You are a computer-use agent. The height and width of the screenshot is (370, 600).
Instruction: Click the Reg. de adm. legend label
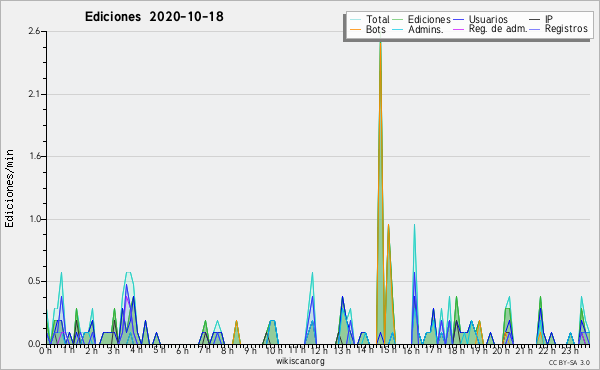(498, 29)
